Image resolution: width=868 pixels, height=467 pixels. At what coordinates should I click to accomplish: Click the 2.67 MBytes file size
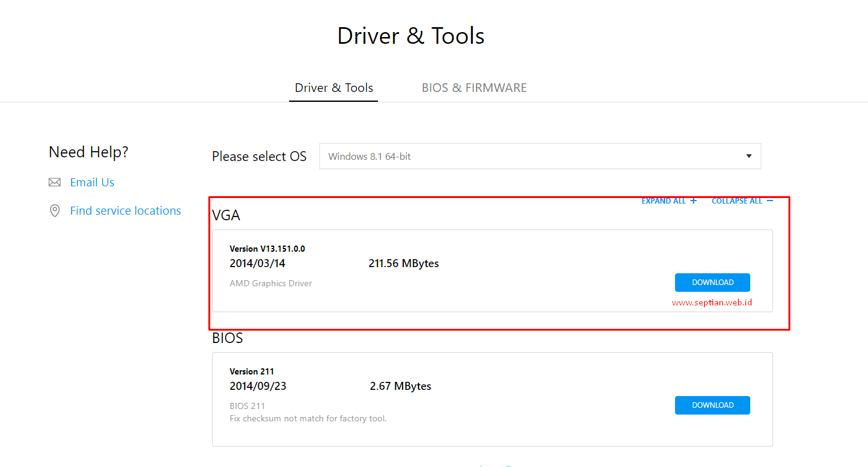click(x=401, y=386)
